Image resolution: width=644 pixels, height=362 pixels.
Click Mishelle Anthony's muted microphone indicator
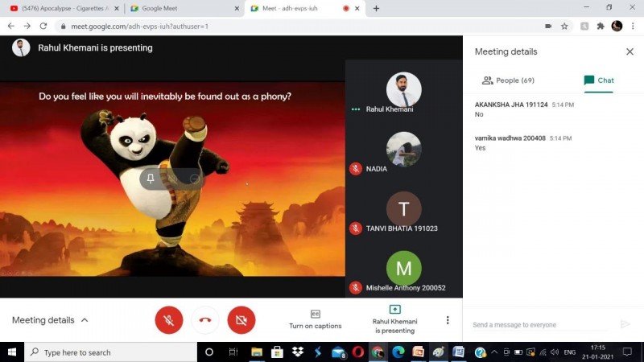(356, 288)
